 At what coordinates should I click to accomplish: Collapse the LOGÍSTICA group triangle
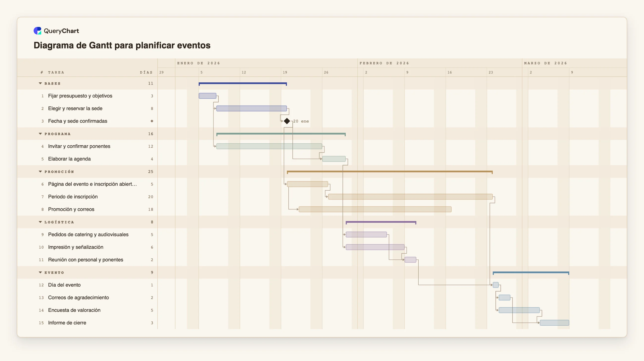click(40, 222)
